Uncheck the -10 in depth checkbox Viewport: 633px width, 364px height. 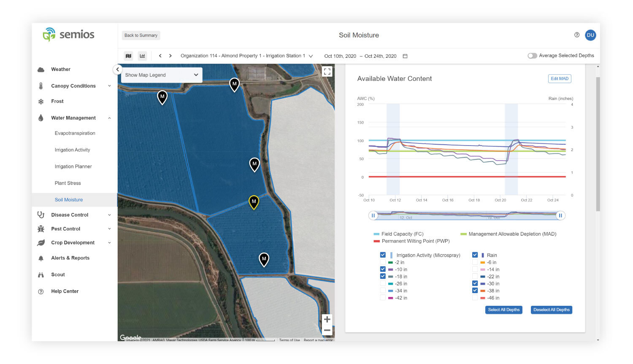tap(383, 270)
